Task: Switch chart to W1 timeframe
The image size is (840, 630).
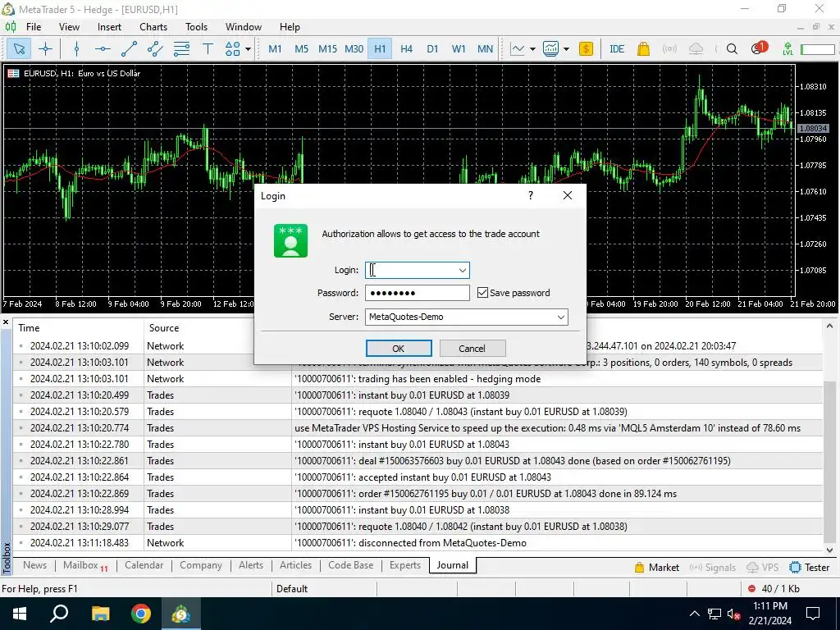Action: (459, 49)
